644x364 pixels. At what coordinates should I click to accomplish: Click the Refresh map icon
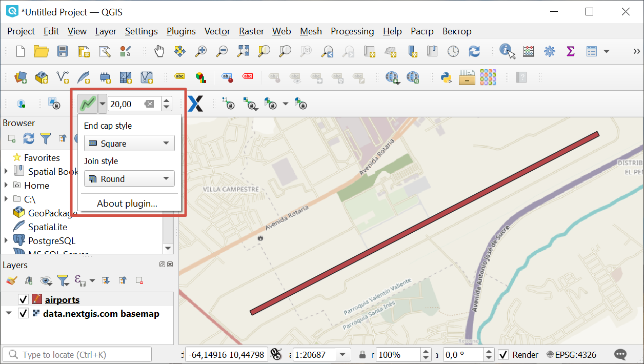click(474, 51)
